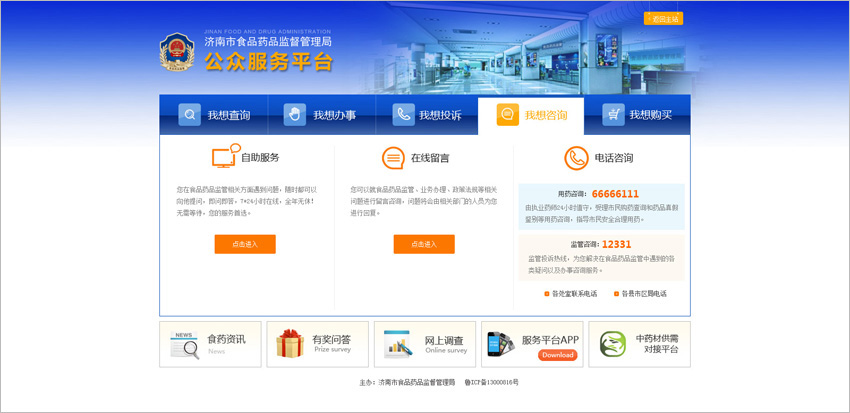Click the 在线留言 message icon

click(393, 158)
